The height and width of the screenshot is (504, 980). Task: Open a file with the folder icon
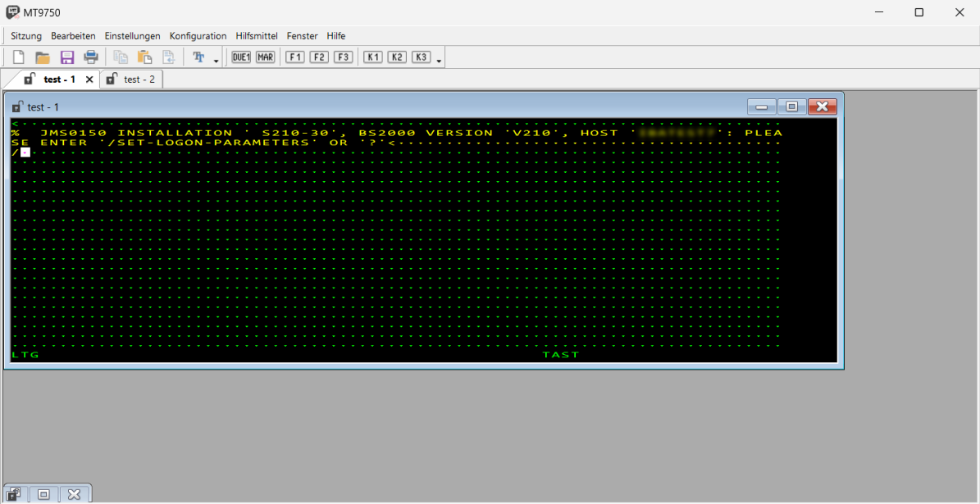click(43, 57)
